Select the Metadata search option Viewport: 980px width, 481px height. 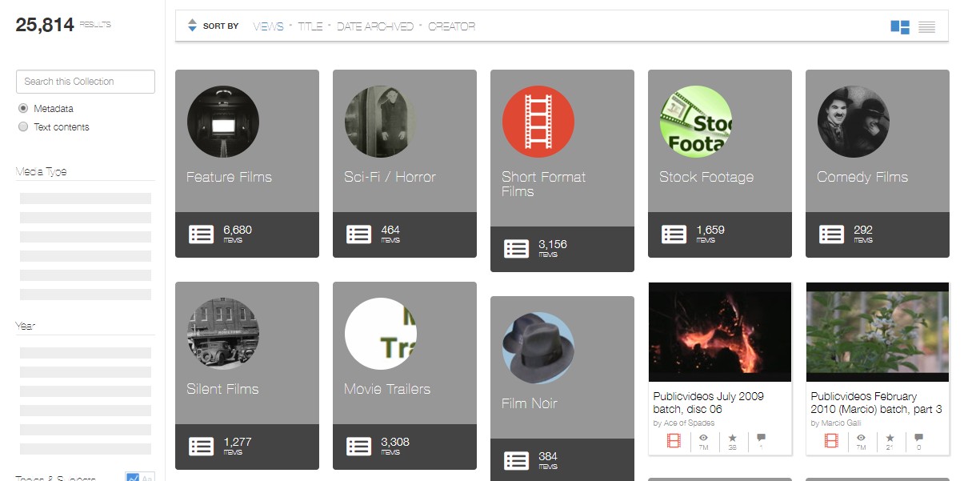pyautogui.click(x=23, y=108)
